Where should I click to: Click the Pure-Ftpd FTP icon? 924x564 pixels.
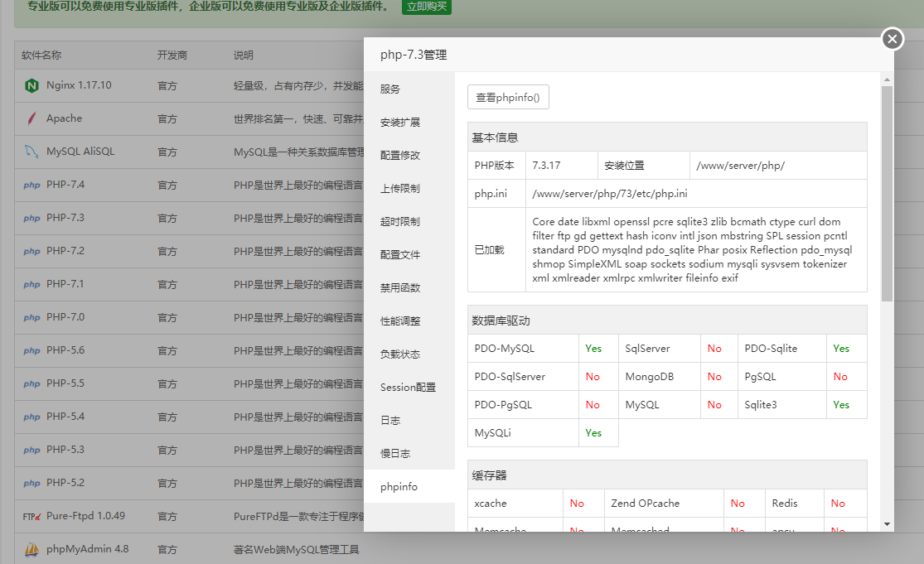pos(31,517)
